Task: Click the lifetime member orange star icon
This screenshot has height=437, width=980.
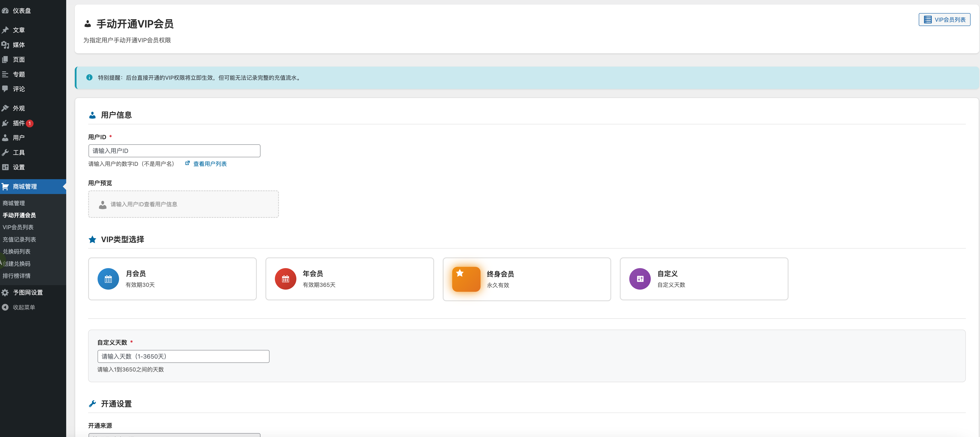Action: [466, 279]
